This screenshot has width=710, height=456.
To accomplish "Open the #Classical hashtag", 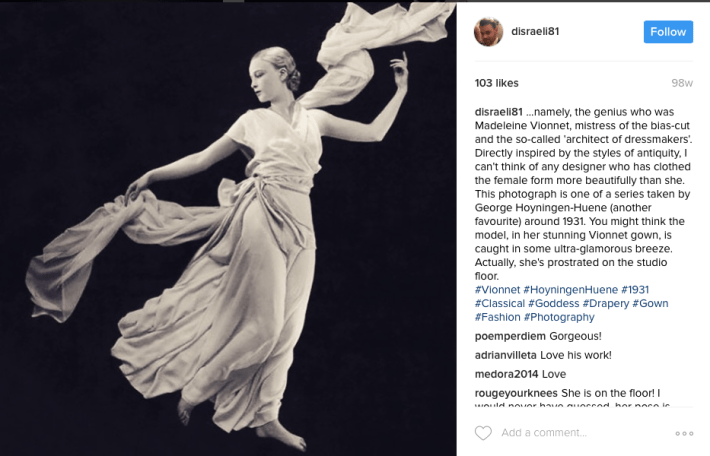I will 499,303.
